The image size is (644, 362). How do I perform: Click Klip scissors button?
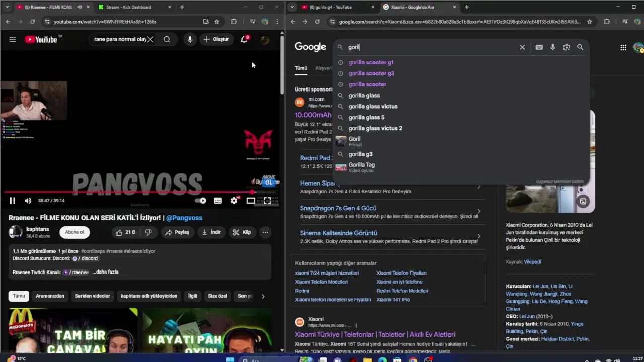pyautogui.click(x=242, y=232)
